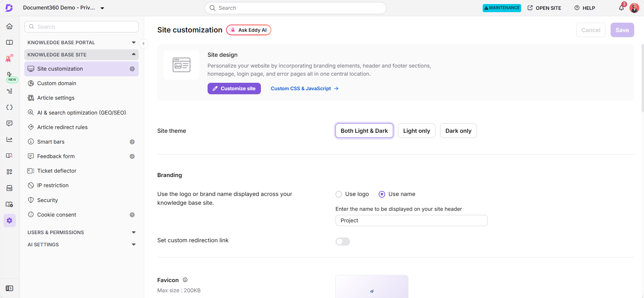The width and height of the screenshot is (644, 298).
Task: Choose the Both Light & Dark theme
Action: (x=364, y=131)
